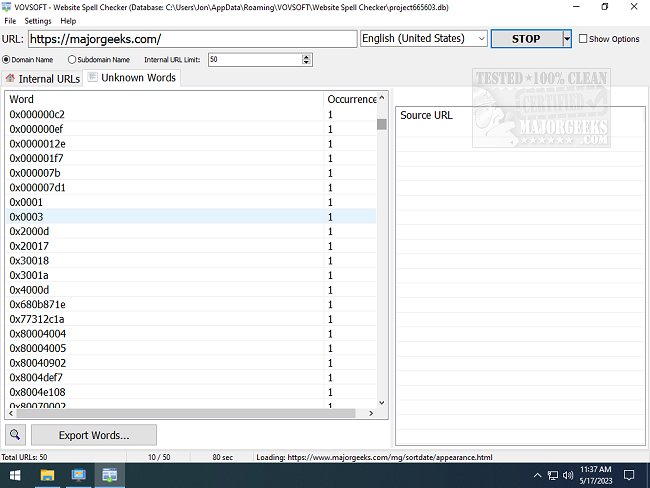Select the word row 0x30018
Screen dimensions: 650x488
pyautogui.click(x=191, y=260)
